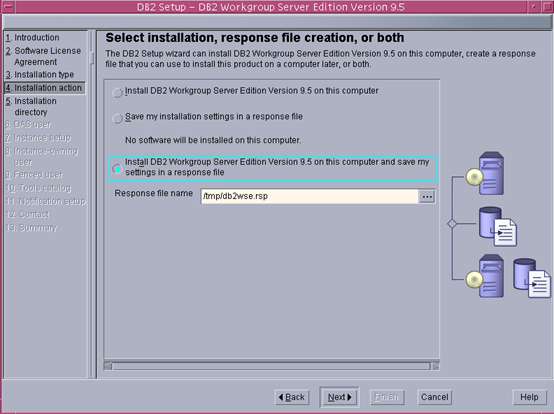Minimize the DB2 Setup window
This screenshot has width=554, height=414.
click(x=534, y=7)
